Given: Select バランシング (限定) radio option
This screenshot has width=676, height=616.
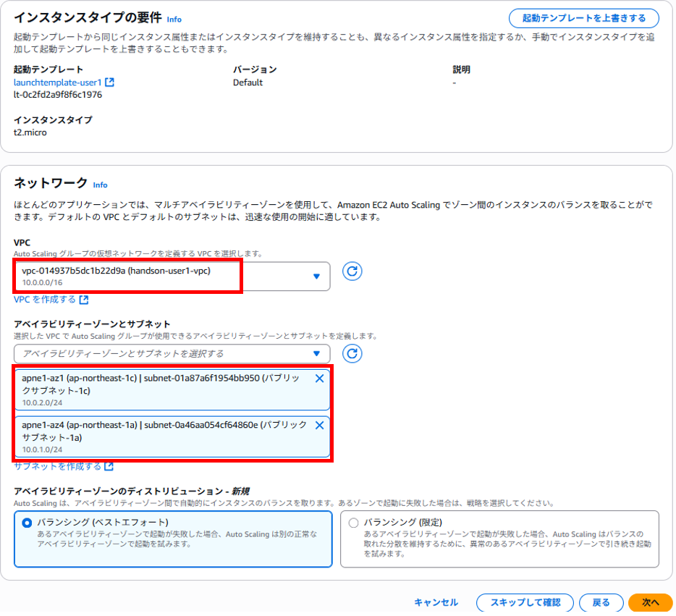Looking at the screenshot, I should [353, 523].
